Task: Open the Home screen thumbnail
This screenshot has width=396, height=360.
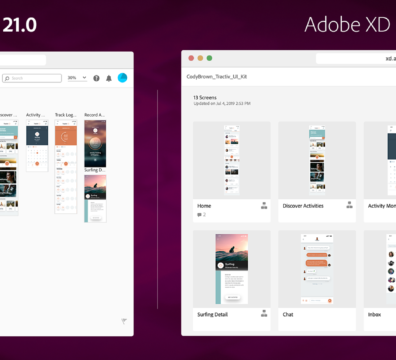Action: click(x=232, y=160)
